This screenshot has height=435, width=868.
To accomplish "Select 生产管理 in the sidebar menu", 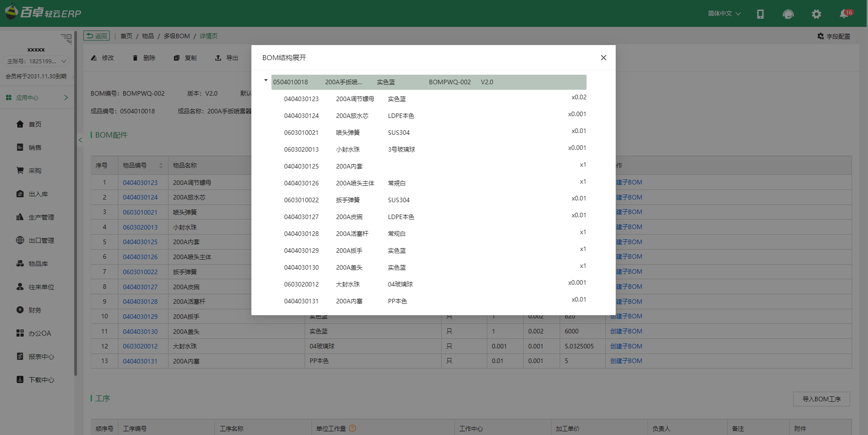I will pyautogui.click(x=41, y=217).
